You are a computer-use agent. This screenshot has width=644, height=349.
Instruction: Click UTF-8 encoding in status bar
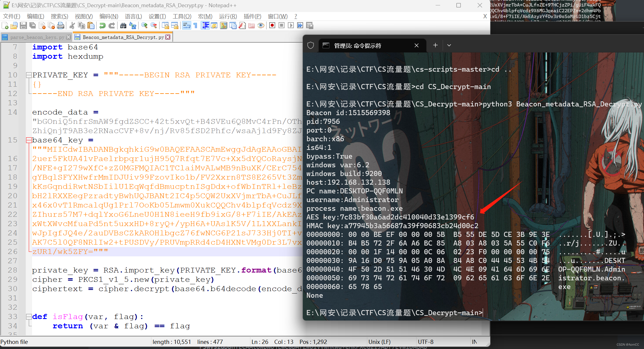point(426,342)
